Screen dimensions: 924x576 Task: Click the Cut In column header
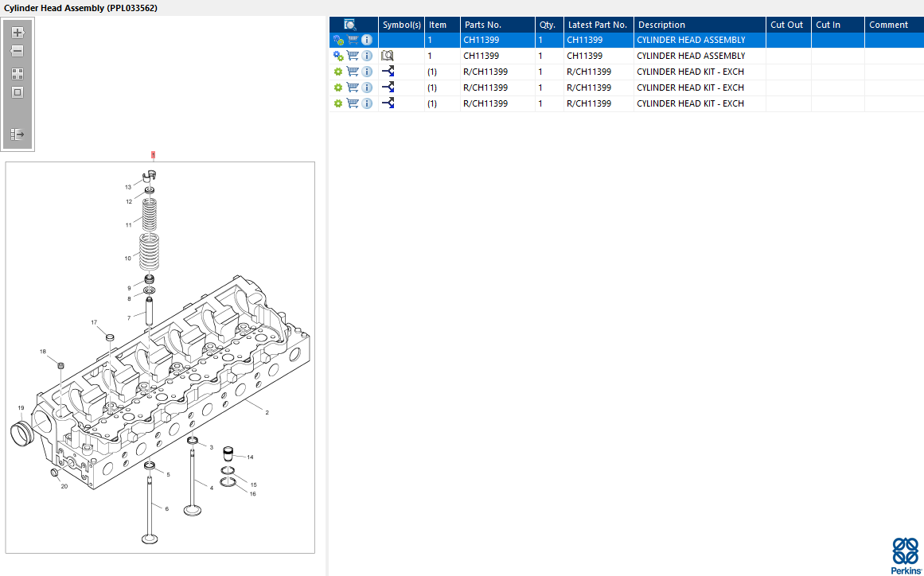point(838,25)
